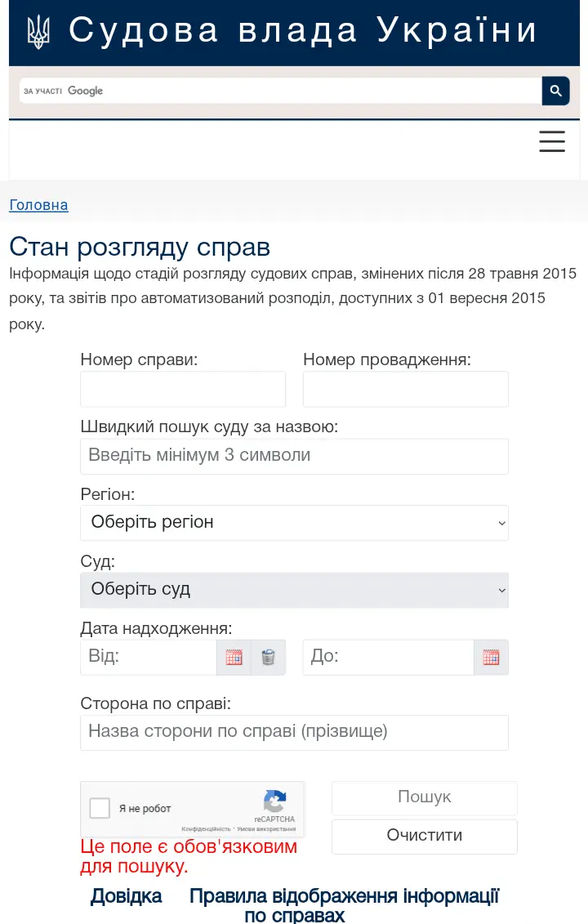Image resolution: width=588 pixels, height=924 pixels.
Task: Focus the Номер провадження input field
Action: tap(405, 389)
